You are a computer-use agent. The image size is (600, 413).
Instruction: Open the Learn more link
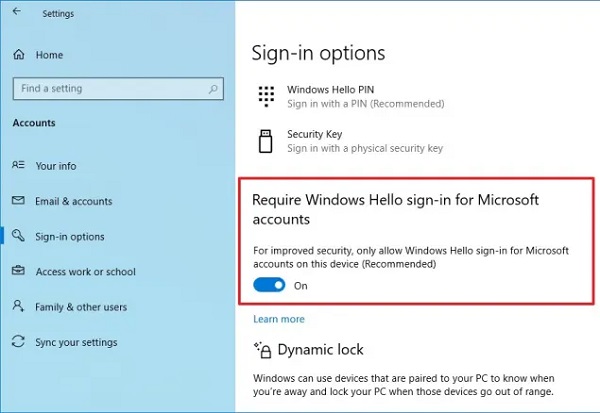tap(279, 319)
